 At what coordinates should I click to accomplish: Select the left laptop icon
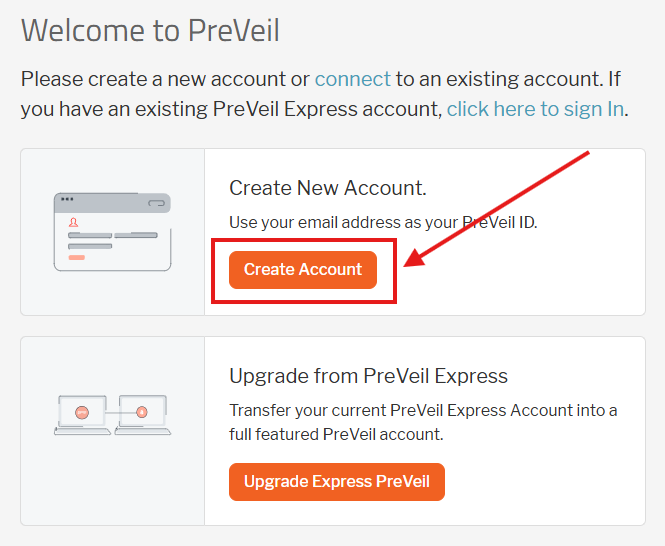click(83, 414)
